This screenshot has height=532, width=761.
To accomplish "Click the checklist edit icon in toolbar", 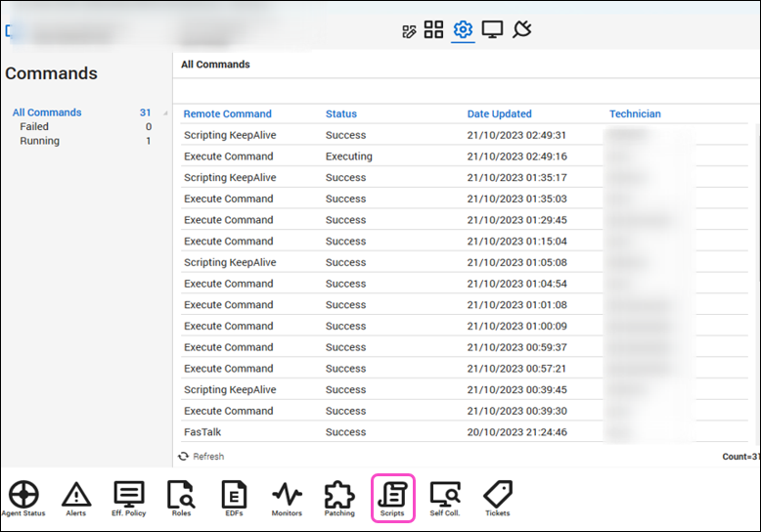I will 410,31.
